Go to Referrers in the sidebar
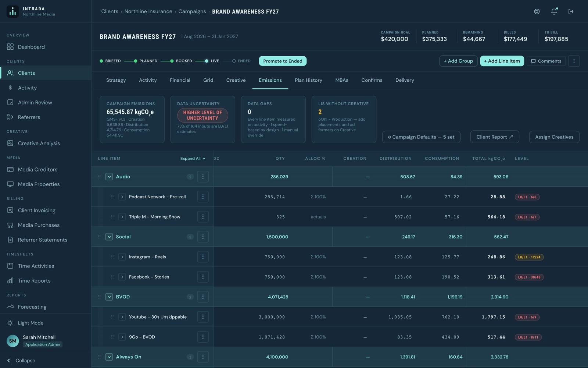Image resolution: width=588 pixels, height=368 pixels. (46, 117)
